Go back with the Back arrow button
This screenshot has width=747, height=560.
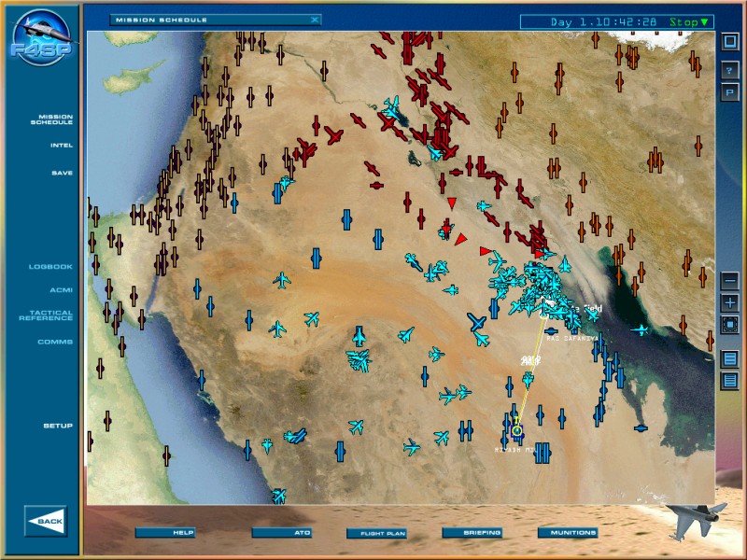(46, 521)
